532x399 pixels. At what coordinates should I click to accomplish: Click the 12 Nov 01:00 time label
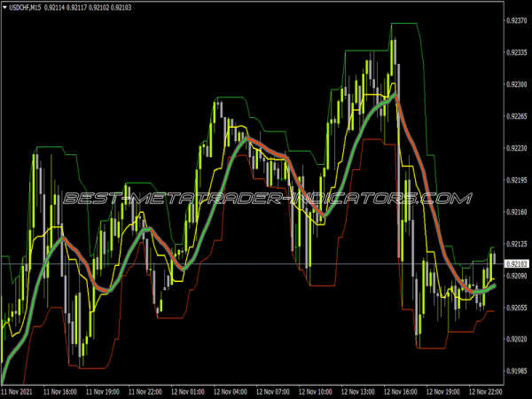188,392
